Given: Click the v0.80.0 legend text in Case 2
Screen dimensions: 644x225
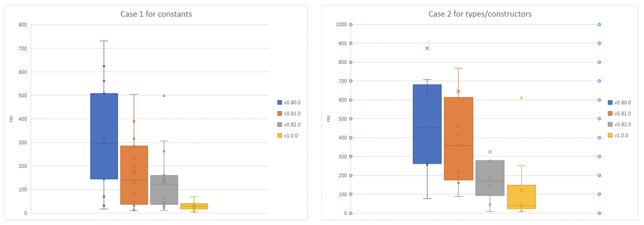Looking at the screenshot, I should [623, 103].
